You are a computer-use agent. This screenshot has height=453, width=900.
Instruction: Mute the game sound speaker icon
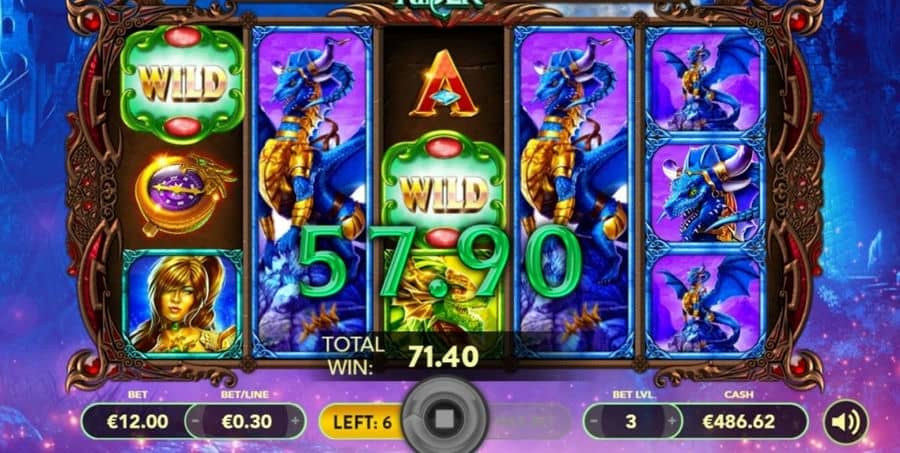(x=845, y=422)
